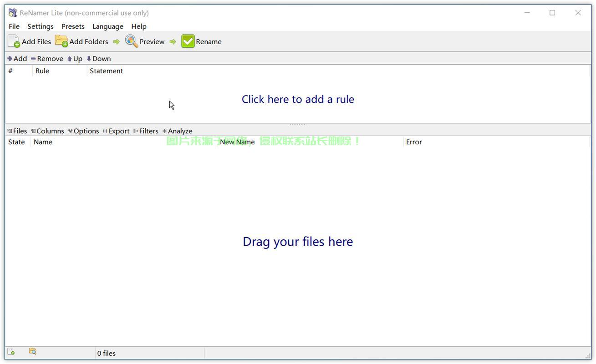
Task: Move the rule Down
Action: tap(98, 59)
